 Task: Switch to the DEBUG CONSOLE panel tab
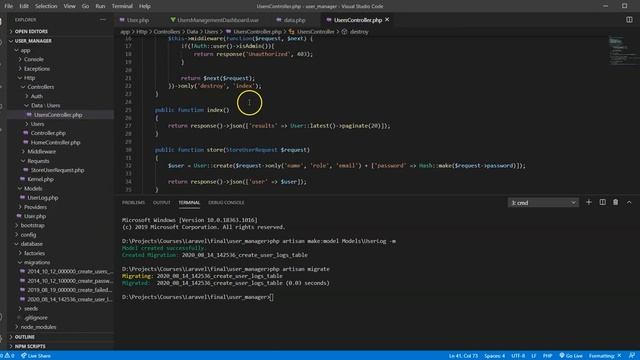pos(226,202)
